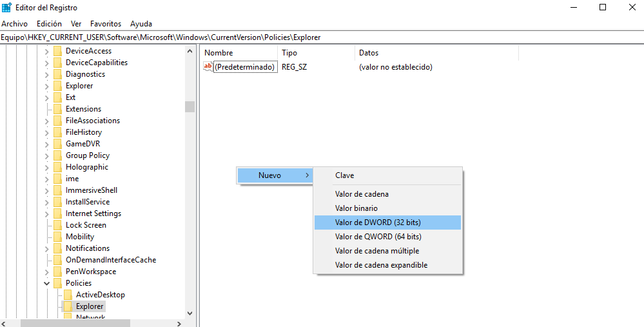Click the GameDVR folder icon
The height and width of the screenshot is (327, 644).
pyautogui.click(x=57, y=144)
